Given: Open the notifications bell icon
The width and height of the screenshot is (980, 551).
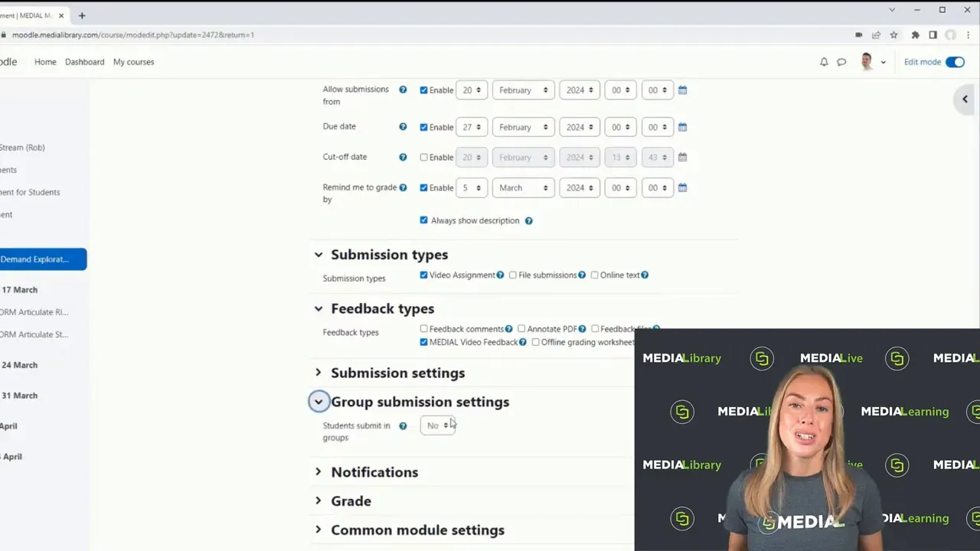Looking at the screenshot, I should point(824,62).
